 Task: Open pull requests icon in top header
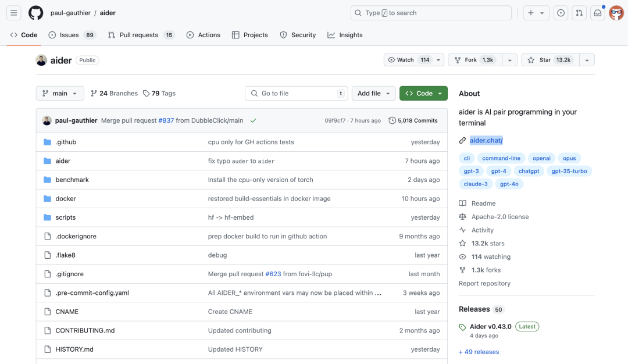(579, 13)
